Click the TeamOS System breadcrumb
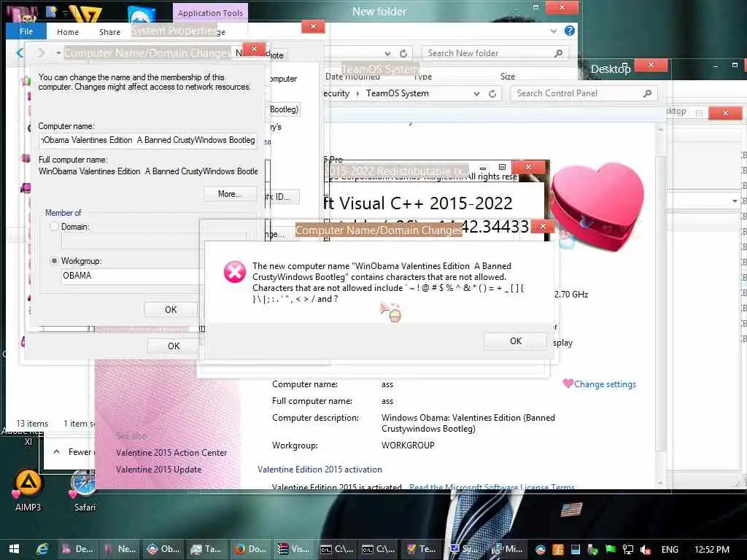 (398, 93)
